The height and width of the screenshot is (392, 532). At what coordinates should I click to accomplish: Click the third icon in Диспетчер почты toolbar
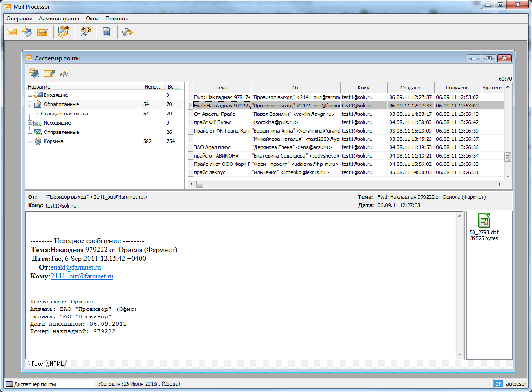[x=64, y=73]
